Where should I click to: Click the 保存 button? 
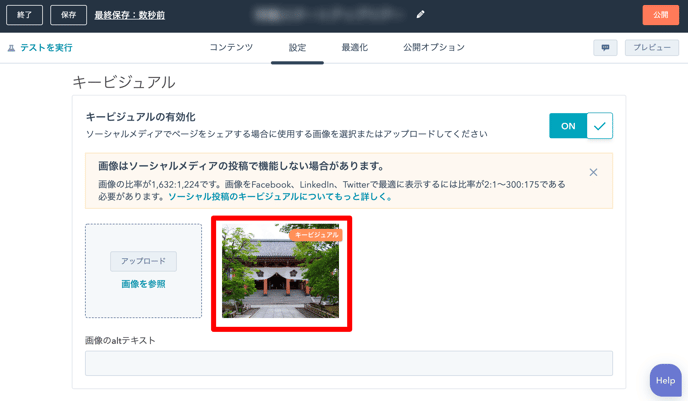pyautogui.click(x=68, y=15)
